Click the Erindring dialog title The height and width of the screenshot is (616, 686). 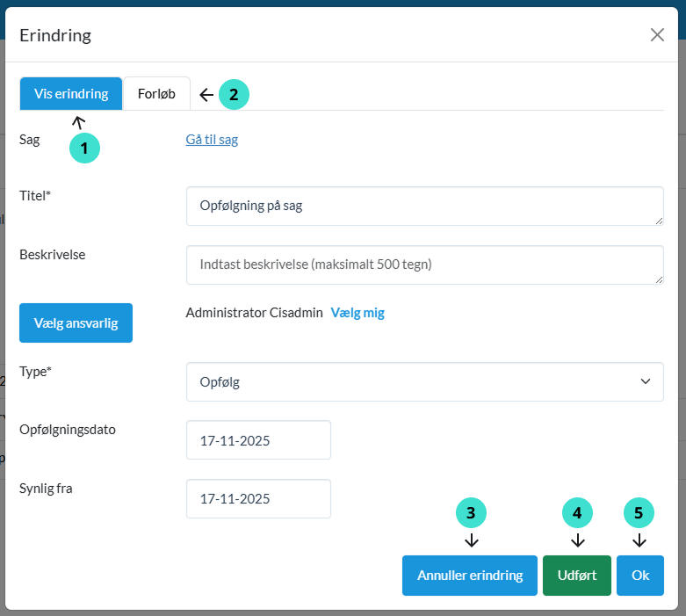[x=55, y=35]
